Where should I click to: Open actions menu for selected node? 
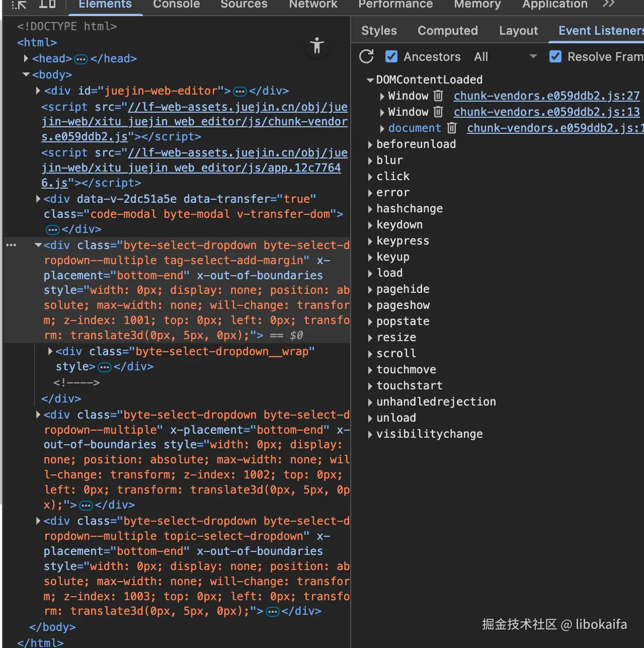(x=11, y=245)
